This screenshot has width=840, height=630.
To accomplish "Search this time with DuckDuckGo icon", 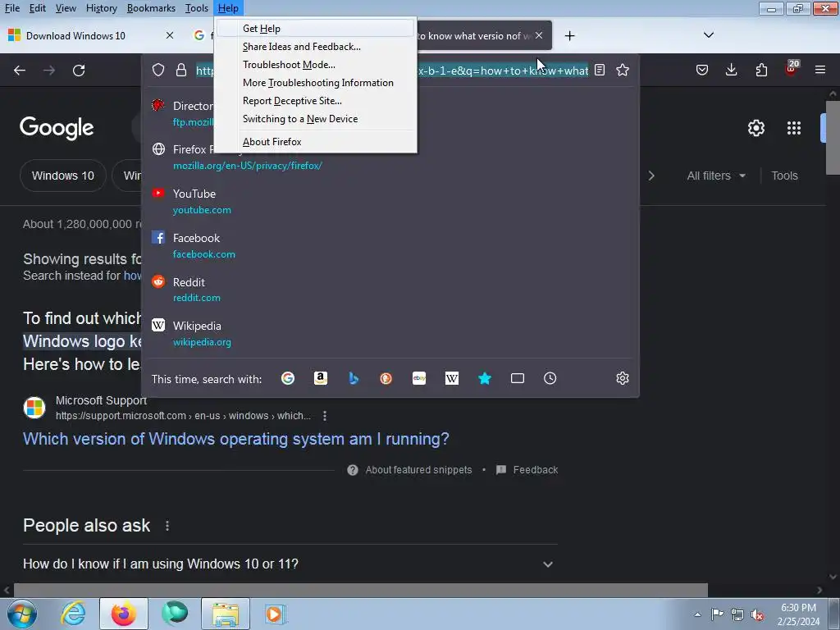I will 386,378.
